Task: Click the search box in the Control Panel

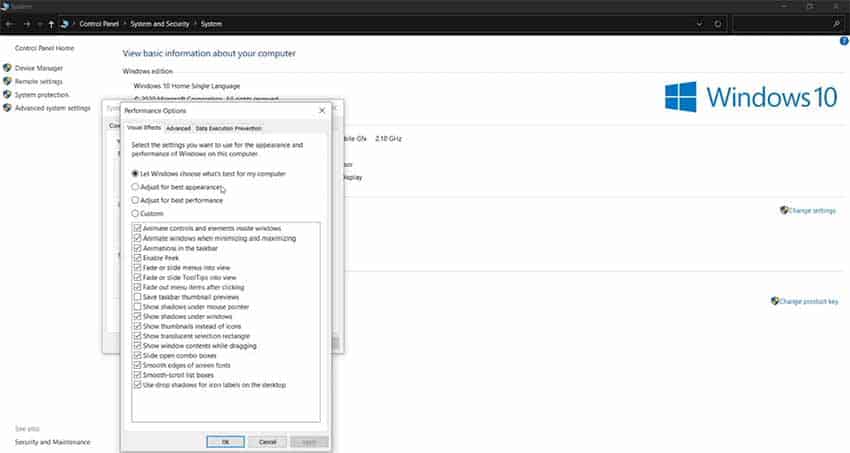Action: pos(788,24)
